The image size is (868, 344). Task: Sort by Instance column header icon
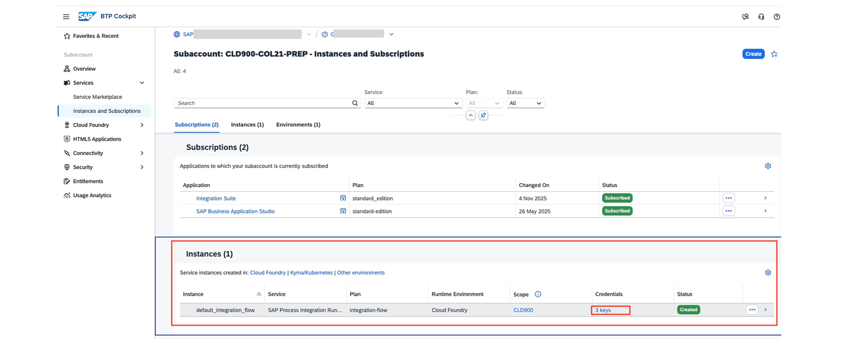pyautogui.click(x=259, y=294)
